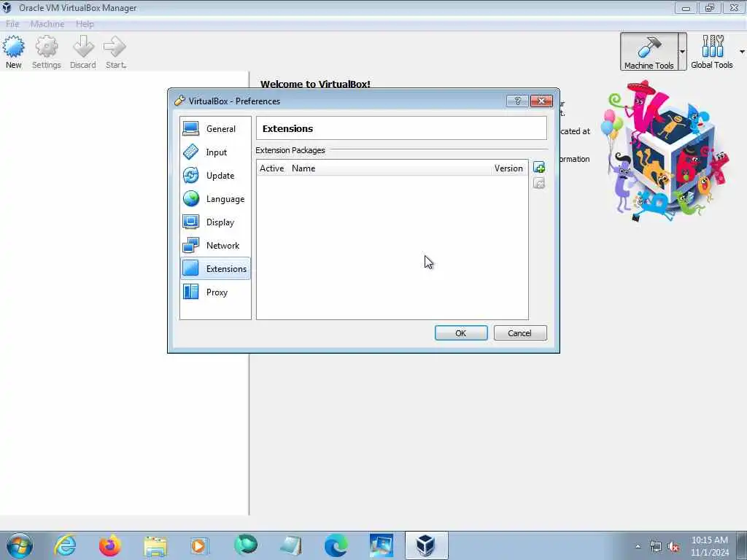Click the picture viewer taskbar icon
Image resolution: width=747 pixels, height=560 pixels.
381,545
